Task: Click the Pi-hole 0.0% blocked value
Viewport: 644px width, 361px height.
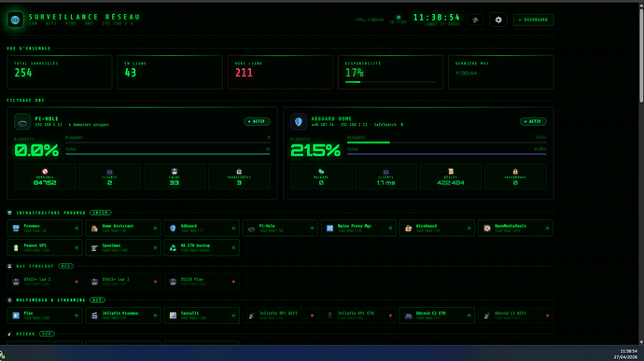Action: (36, 151)
